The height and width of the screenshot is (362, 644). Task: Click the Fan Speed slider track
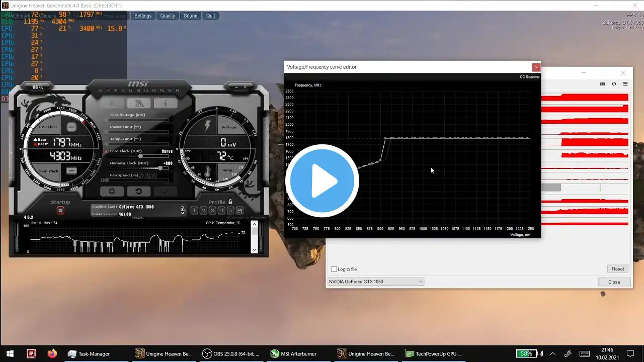pyautogui.click(x=138, y=180)
